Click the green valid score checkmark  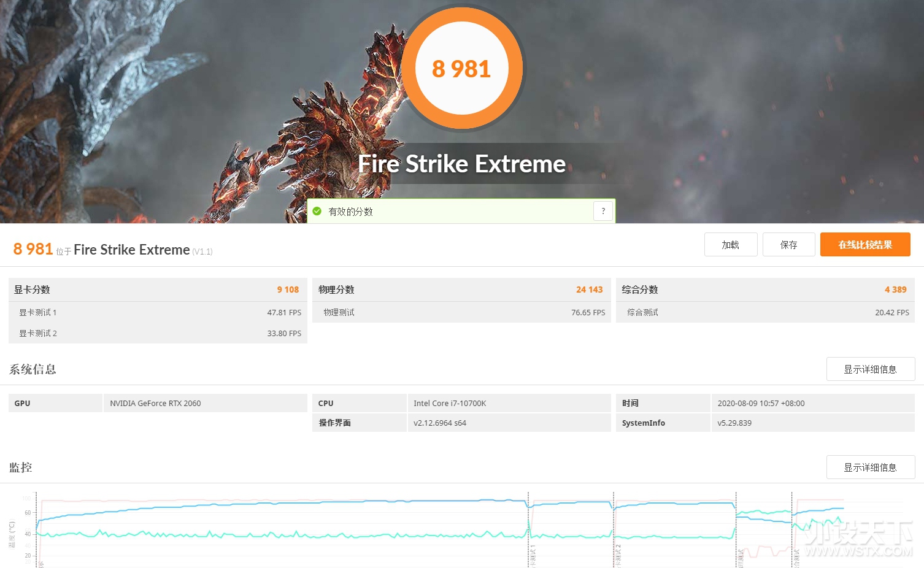[317, 211]
